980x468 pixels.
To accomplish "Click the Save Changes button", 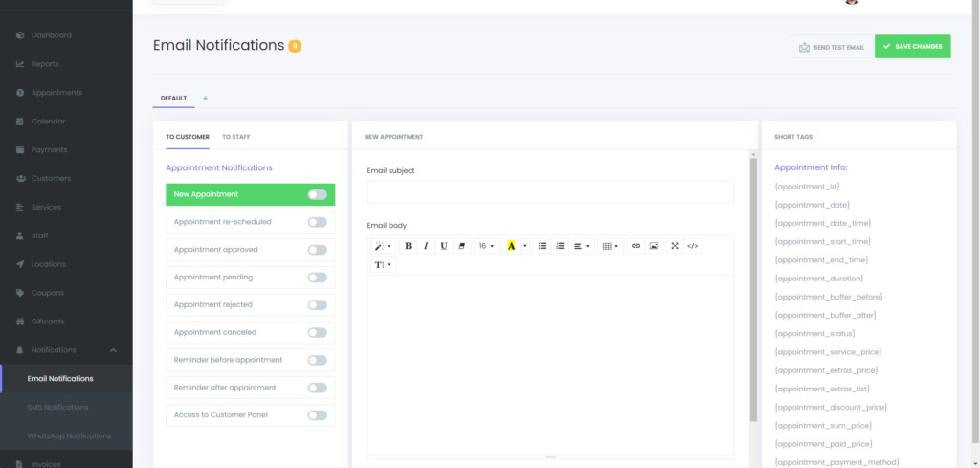I will click(x=912, y=47).
